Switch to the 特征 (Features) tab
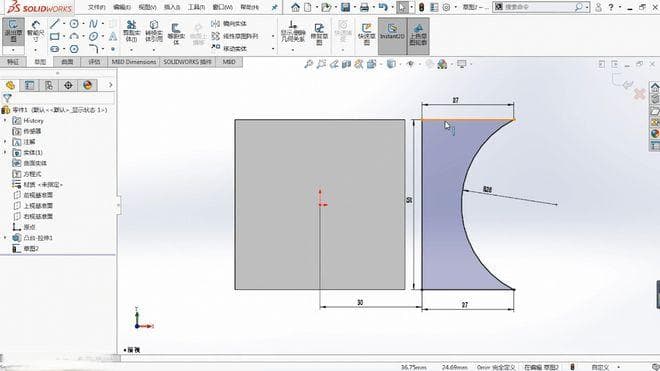 13,62
